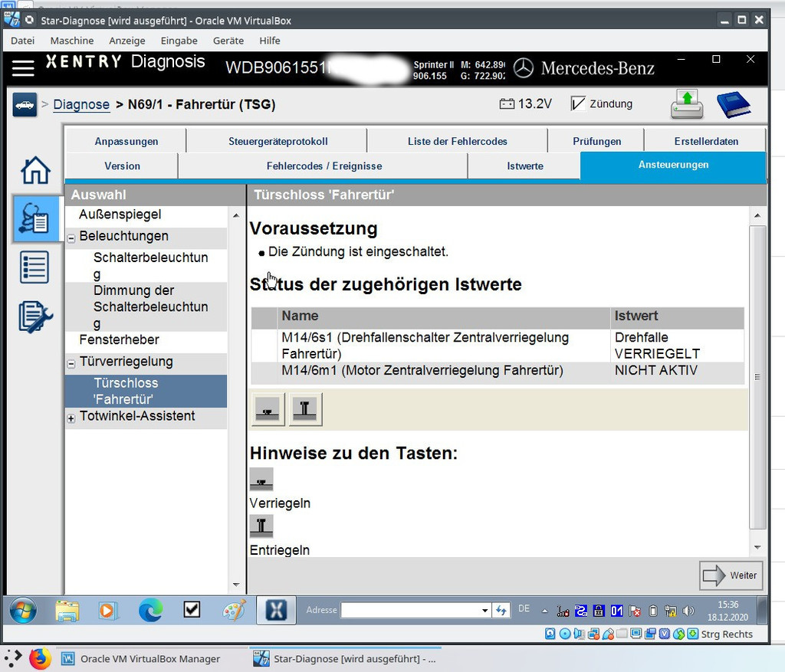Viewport: 785px width, 672px height.
Task: Open the document wrench sidebar icon
Action: coord(35,316)
